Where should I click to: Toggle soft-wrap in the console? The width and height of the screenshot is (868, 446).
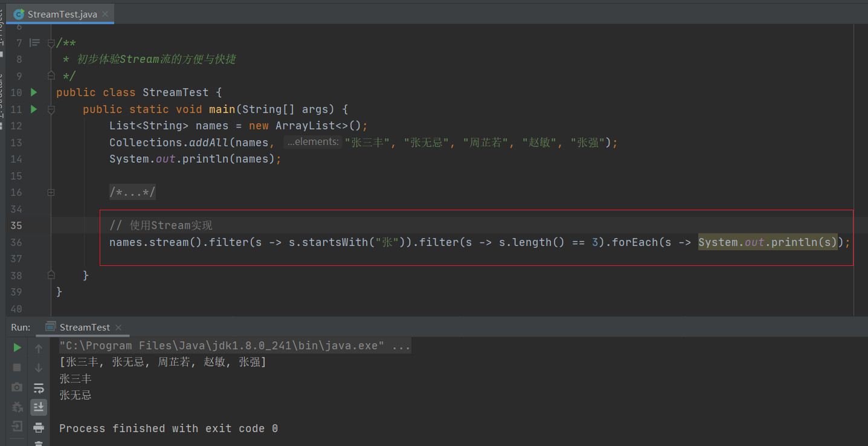[x=39, y=387]
